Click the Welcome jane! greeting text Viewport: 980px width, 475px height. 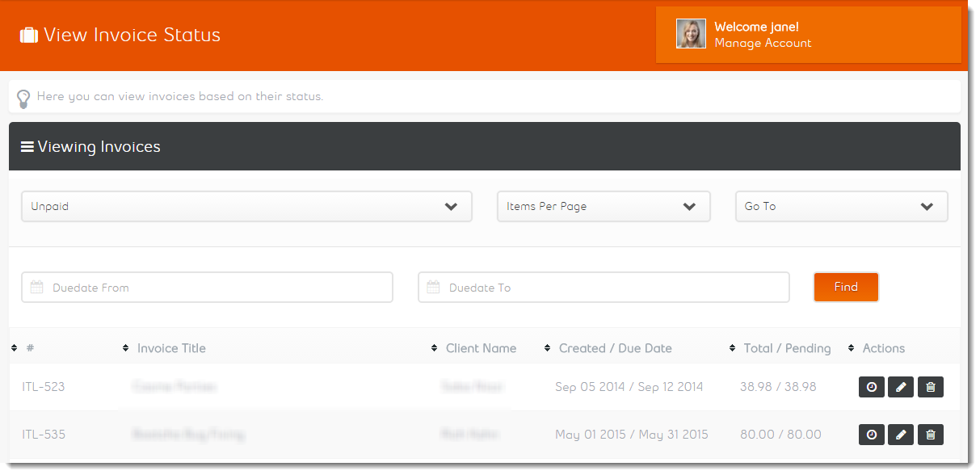tap(756, 27)
